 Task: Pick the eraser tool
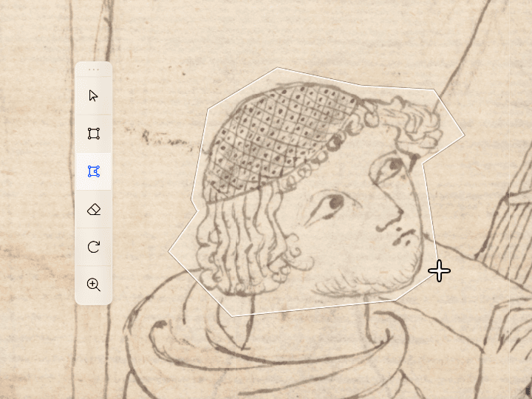[94, 209]
